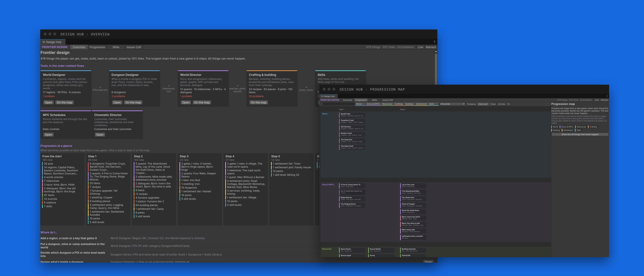
Task: Toggle the Resources band filter
Action: [x=387, y=104]
